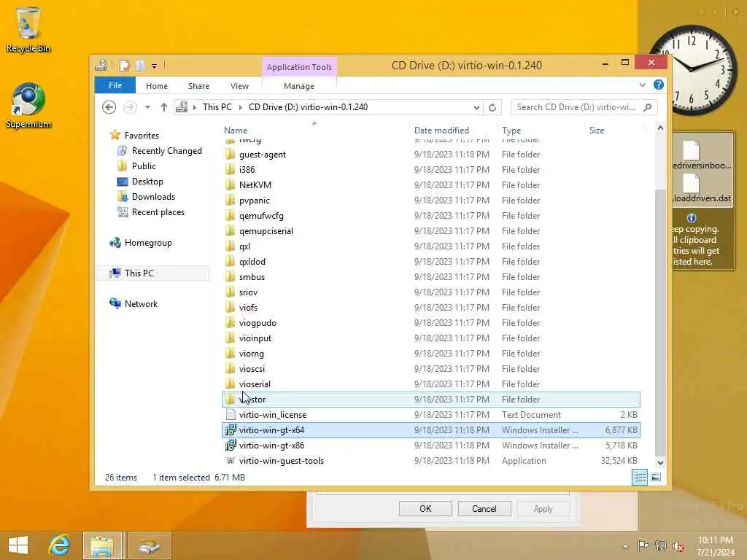Viewport: 747px width, 560px height.
Task: Click CD Drive (D:) breadcrumb segment
Action: [309, 107]
